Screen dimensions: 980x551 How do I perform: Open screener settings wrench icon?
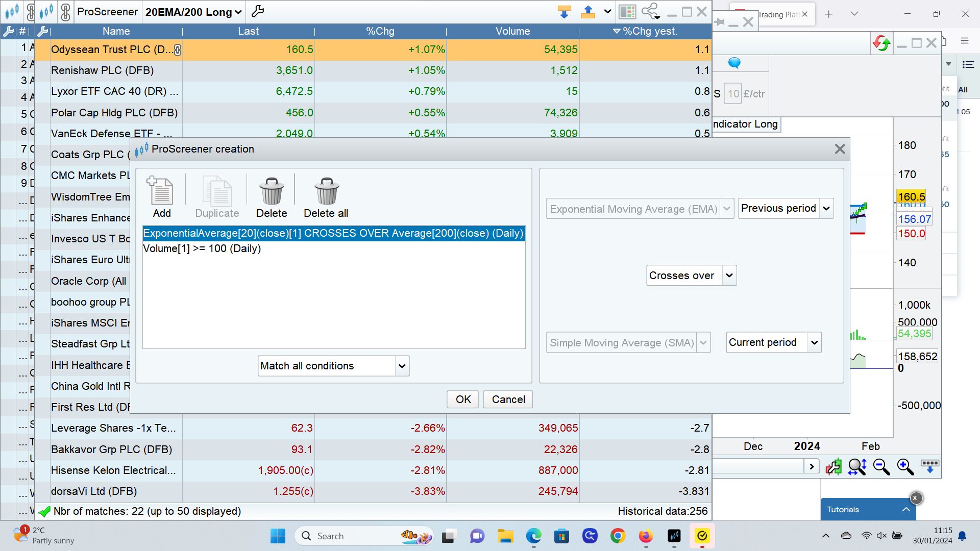(258, 12)
